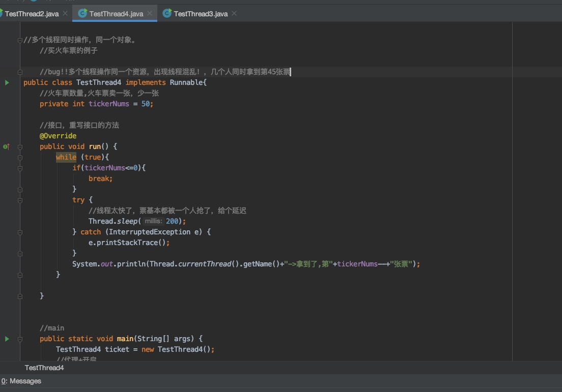Switch to the TestThread2.java tab
Image resolution: width=562 pixels, height=392 pixels.
pos(32,14)
